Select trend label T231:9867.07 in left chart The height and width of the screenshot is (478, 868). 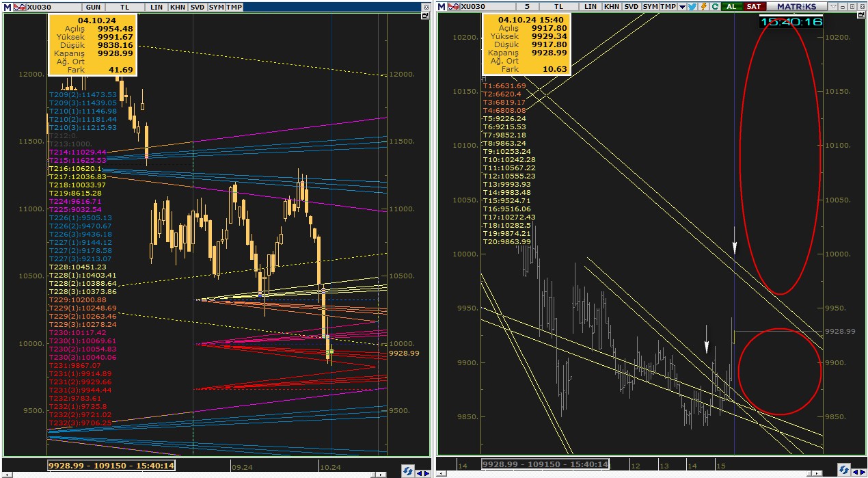pyautogui.click(x=75, y=365)
